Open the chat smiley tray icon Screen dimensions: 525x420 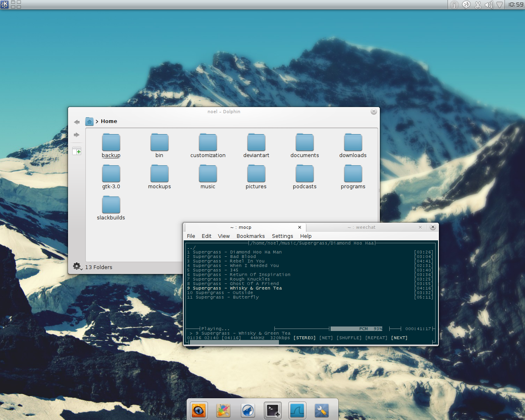pos(466,5)
